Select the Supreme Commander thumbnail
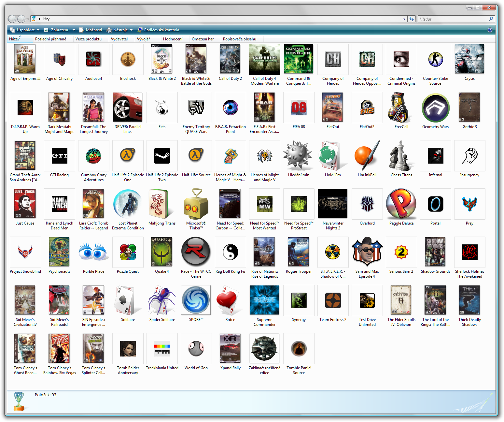Screen dimensions: 504x422 click(264, 300)
